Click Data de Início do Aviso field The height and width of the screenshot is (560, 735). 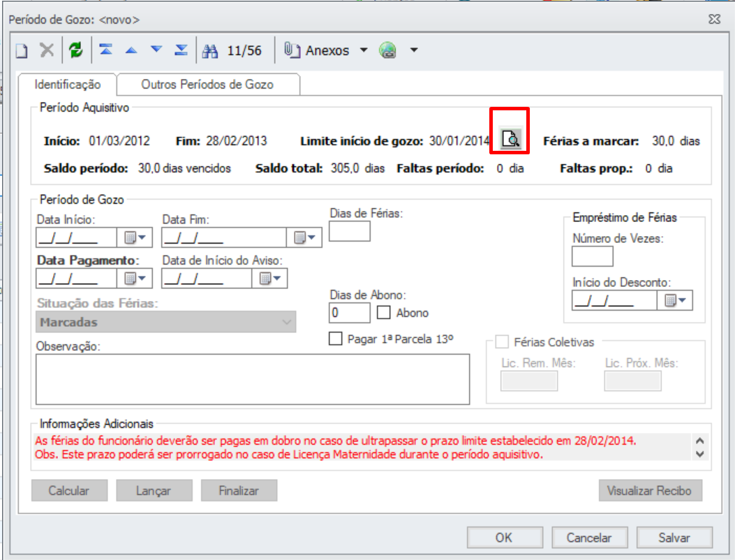(207, 279)
